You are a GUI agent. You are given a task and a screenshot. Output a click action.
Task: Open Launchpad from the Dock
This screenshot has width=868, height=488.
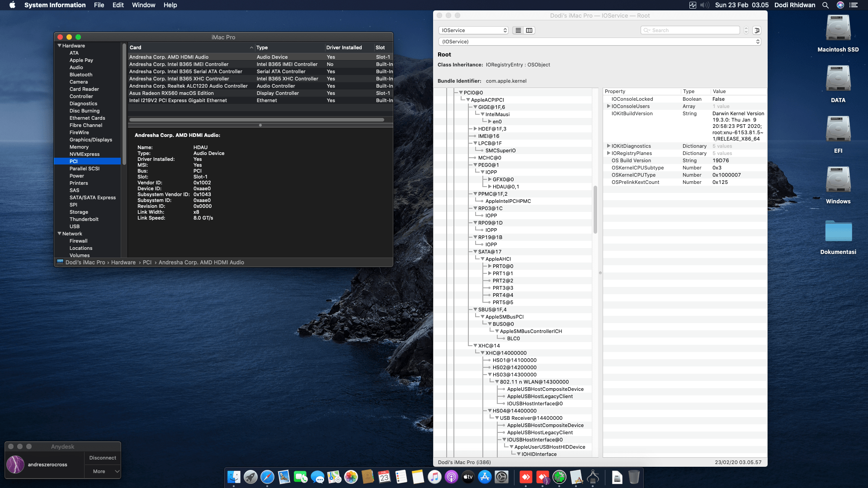coord(250,477)
